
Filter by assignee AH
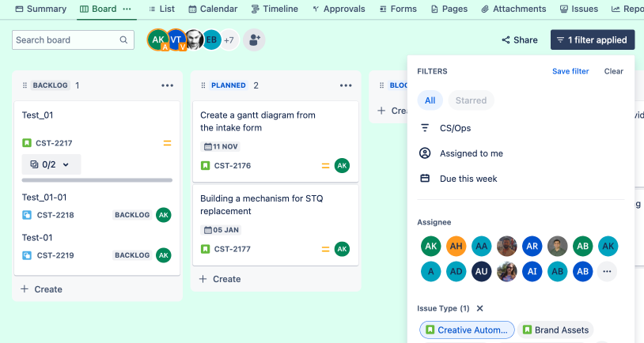456,246
